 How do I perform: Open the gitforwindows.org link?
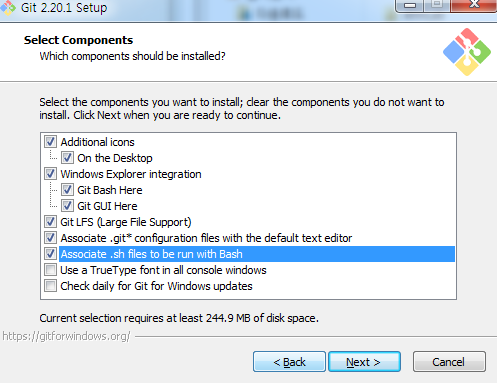(66, 336)
